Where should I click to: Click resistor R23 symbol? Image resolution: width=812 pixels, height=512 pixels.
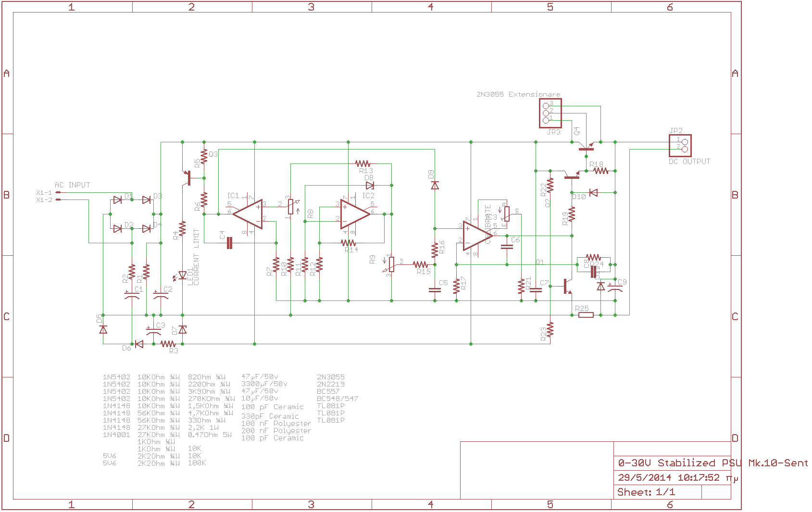pos(550,329)
